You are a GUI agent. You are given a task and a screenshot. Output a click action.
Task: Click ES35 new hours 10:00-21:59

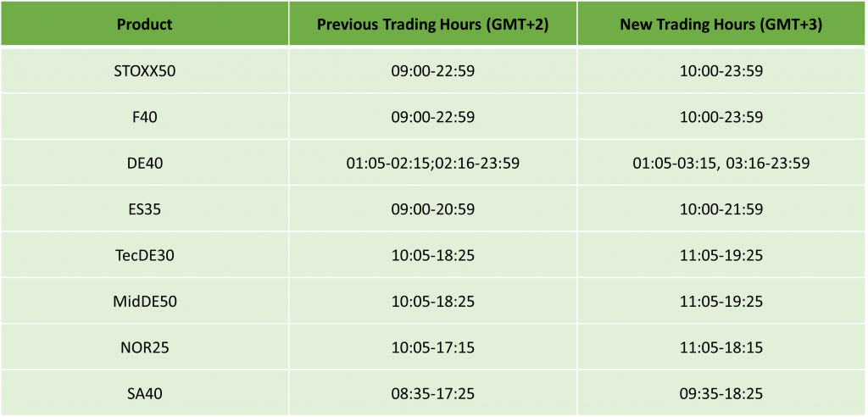(x=721, y=208)
